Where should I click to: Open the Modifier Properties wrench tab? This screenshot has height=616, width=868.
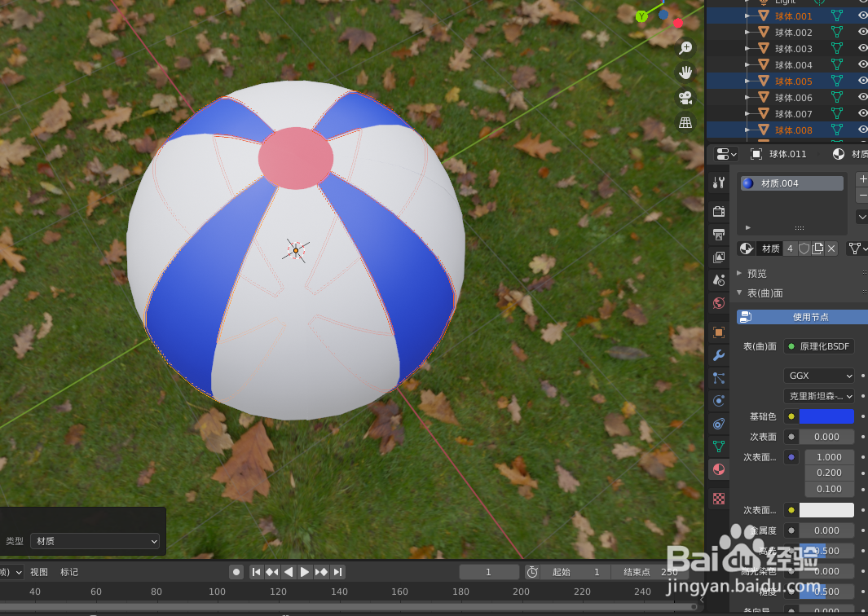718,356
